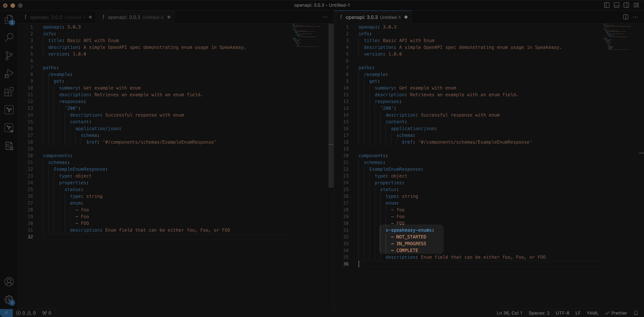This screenshot has height=317, width=644.
Task: Open the Customize Layout menu
Action: [x=637, y=5]
